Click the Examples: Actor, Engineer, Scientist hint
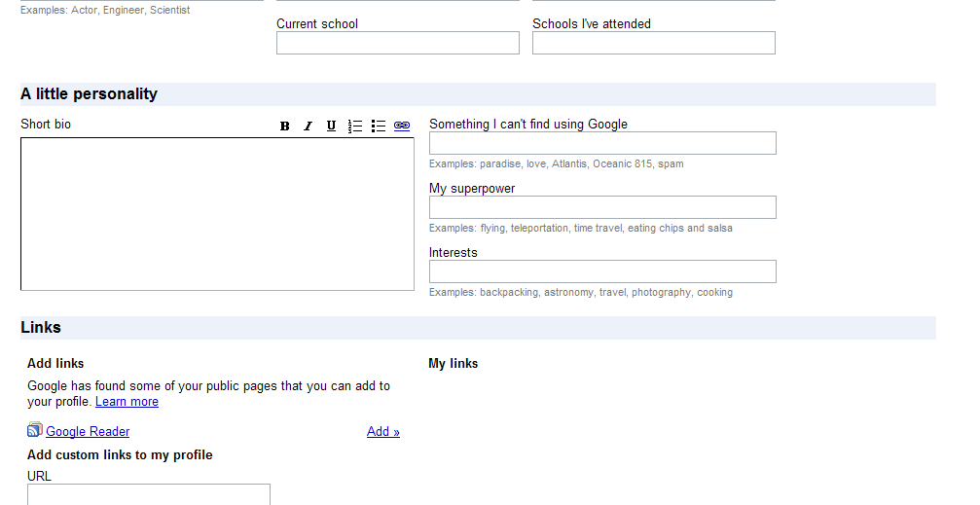Screen dimensions: 980x505 pos(105,10)
